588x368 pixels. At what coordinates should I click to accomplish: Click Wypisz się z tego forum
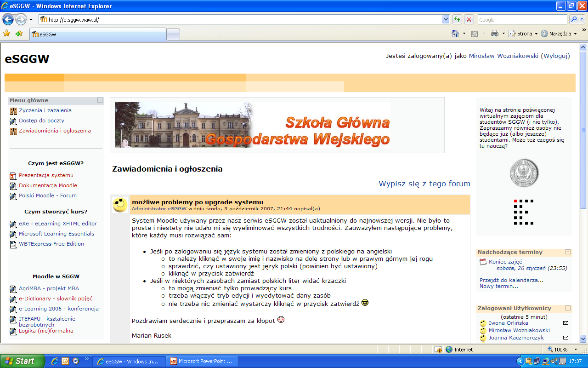click(x=424, y=184)
